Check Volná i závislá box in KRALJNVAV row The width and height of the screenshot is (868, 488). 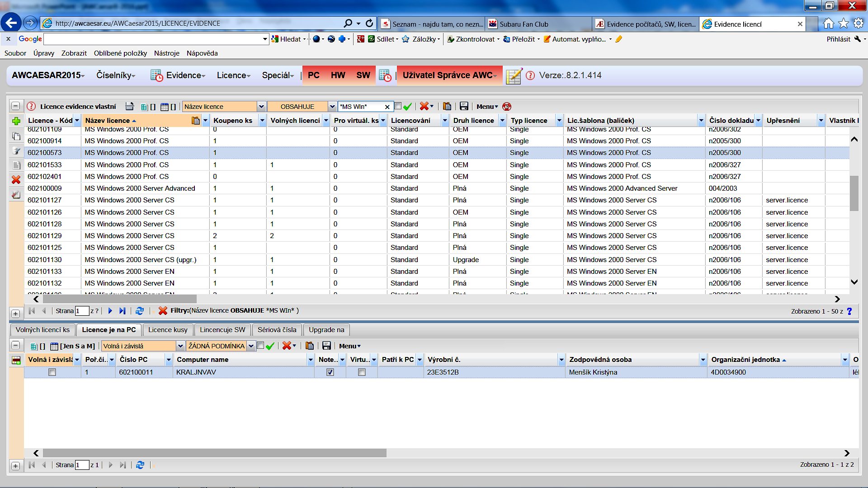click(x=52, y=372)
